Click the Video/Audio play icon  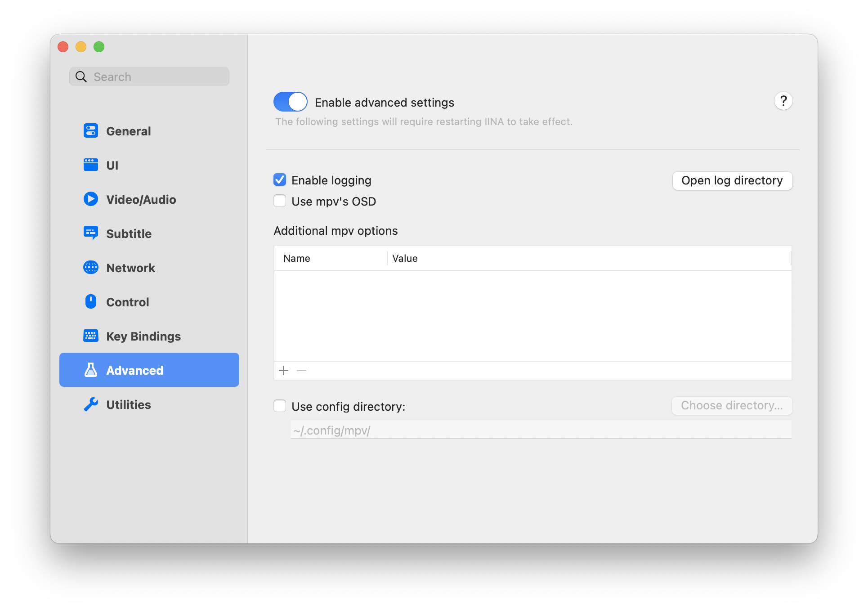pos(91,199)
